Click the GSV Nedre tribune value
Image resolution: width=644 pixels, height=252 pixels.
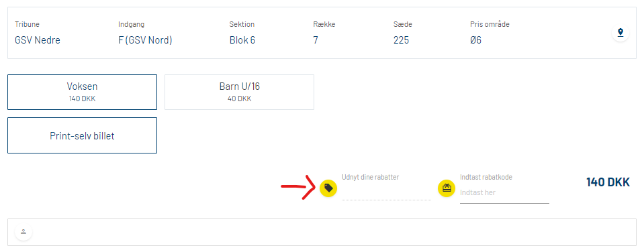click(38, 41)
